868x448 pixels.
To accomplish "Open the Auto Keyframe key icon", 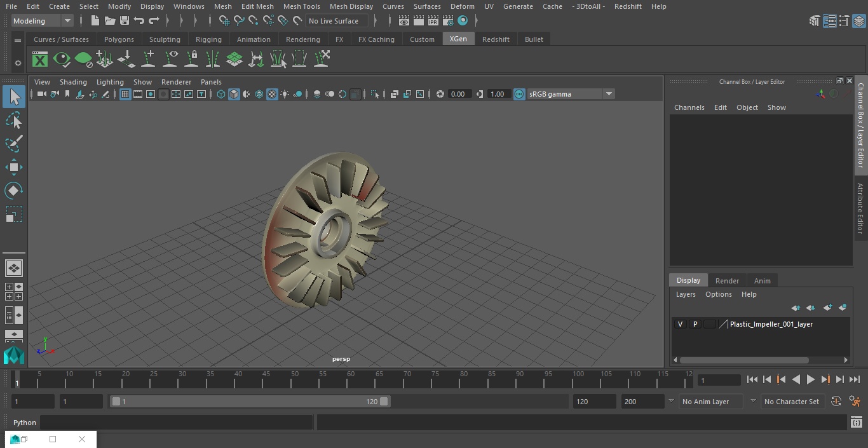I will pyautogui.click(x=836, y=401).
